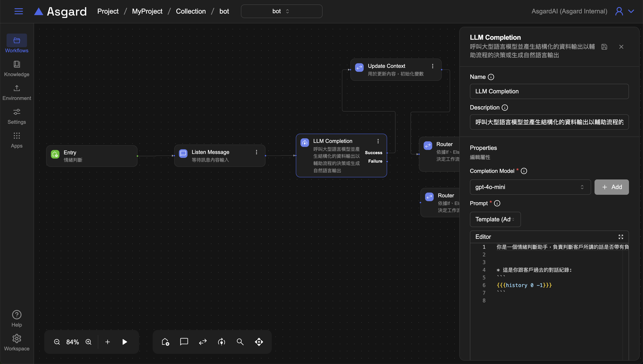The image size is (643, 364).
Task: Expand the prompt Editor to fullscreen
Action: 620,237
